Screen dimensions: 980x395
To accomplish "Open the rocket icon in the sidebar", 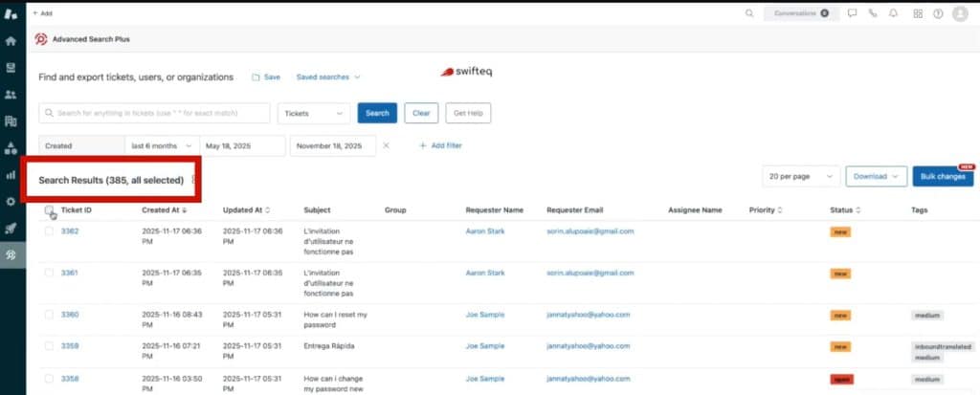I will [x=10, y=229].
